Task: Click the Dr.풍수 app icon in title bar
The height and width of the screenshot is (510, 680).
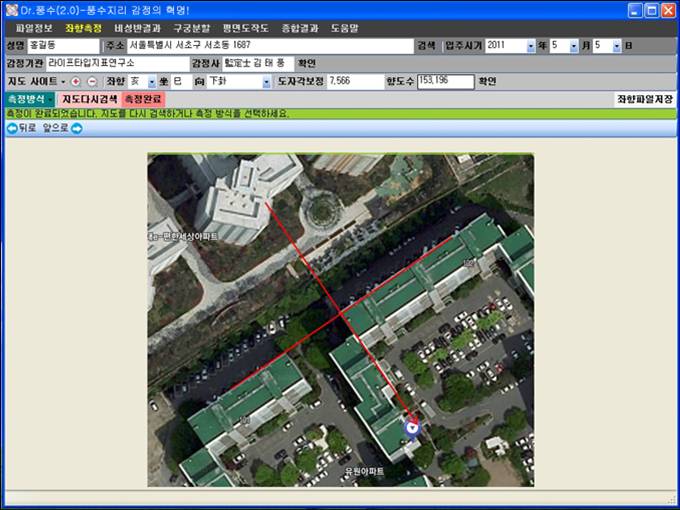Action: pos(12,10)
